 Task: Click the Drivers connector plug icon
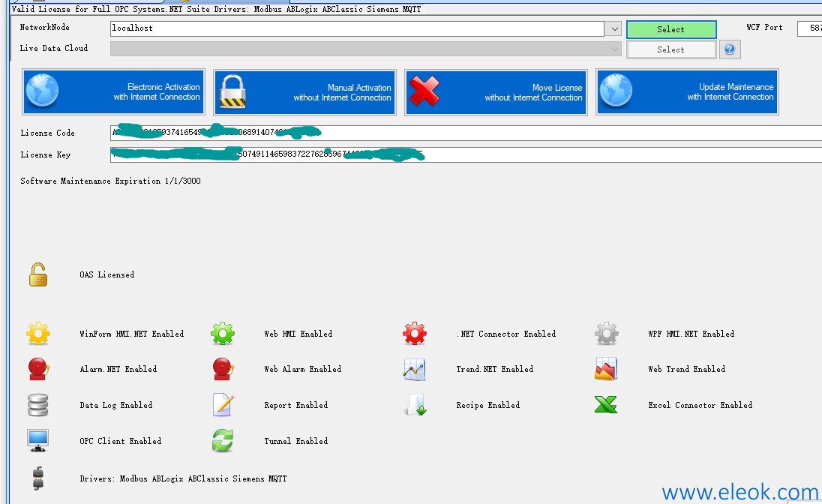[37, 478]
